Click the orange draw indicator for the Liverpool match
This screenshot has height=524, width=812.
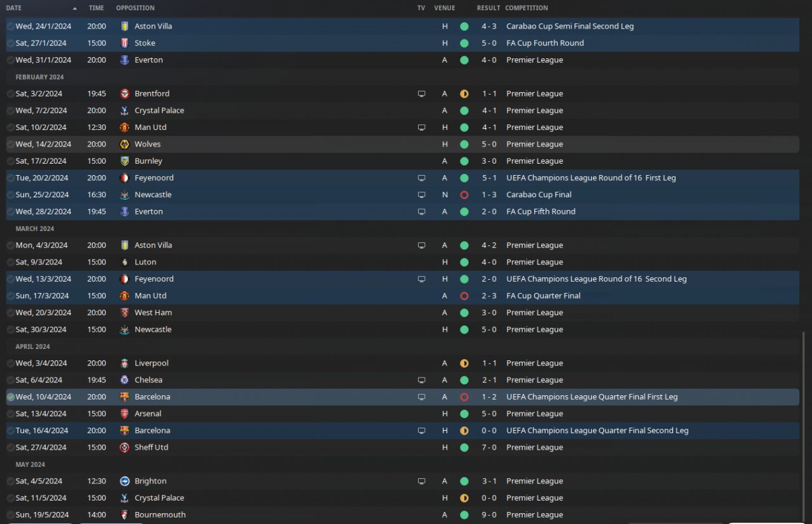[464, 364]
